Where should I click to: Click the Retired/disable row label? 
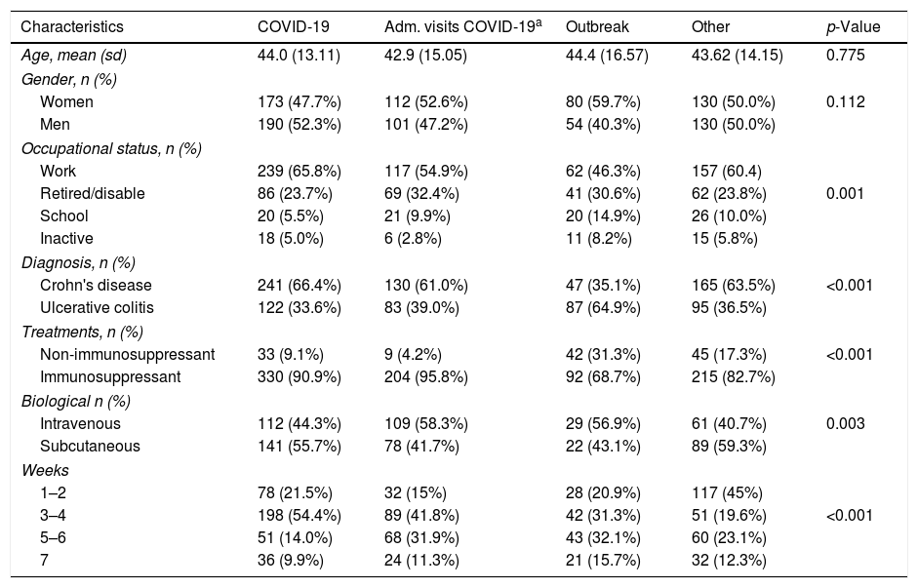[x=93, y=193]
